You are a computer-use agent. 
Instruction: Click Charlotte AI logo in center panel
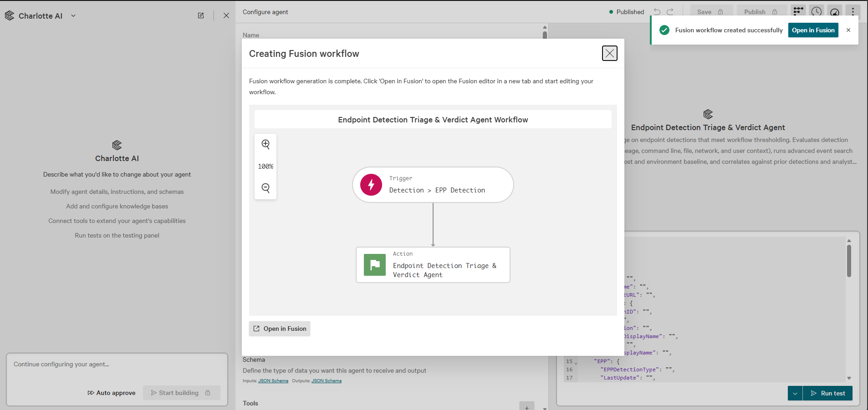click(x=117, y=145)
